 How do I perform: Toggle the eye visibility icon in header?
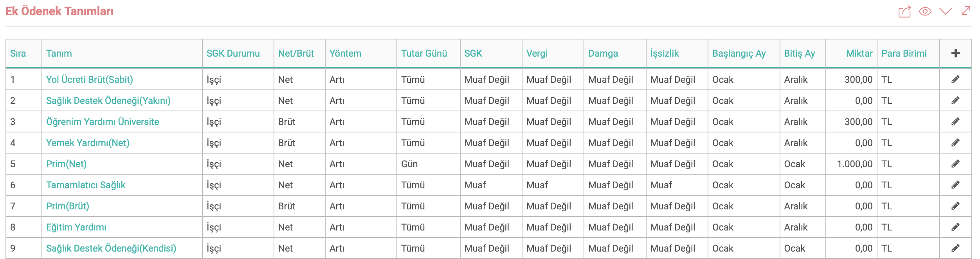pos(925,11)
